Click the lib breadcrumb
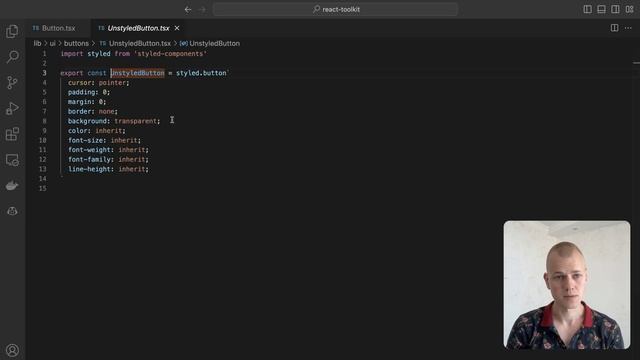 pos(38,43)
